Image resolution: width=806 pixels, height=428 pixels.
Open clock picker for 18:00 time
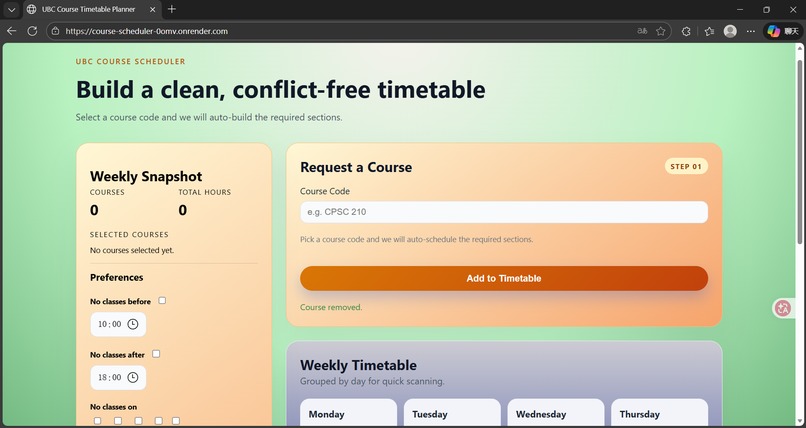(133, 378)
